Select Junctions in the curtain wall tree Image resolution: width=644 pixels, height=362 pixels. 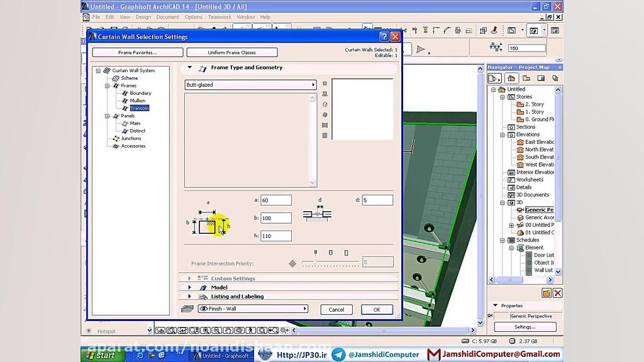131,138
